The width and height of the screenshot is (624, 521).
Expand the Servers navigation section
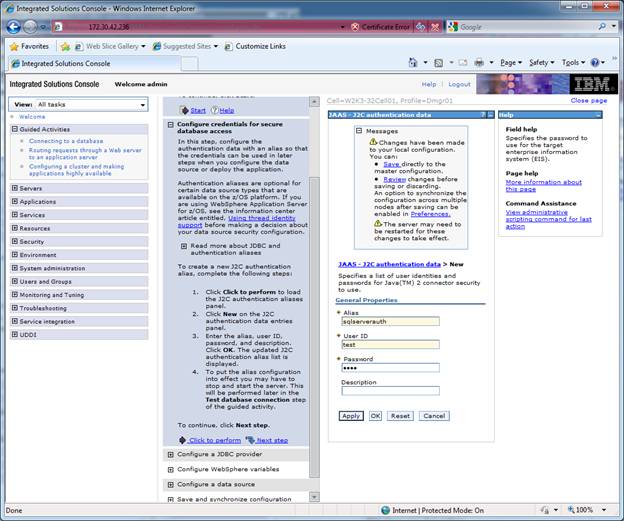pos(15,188)
